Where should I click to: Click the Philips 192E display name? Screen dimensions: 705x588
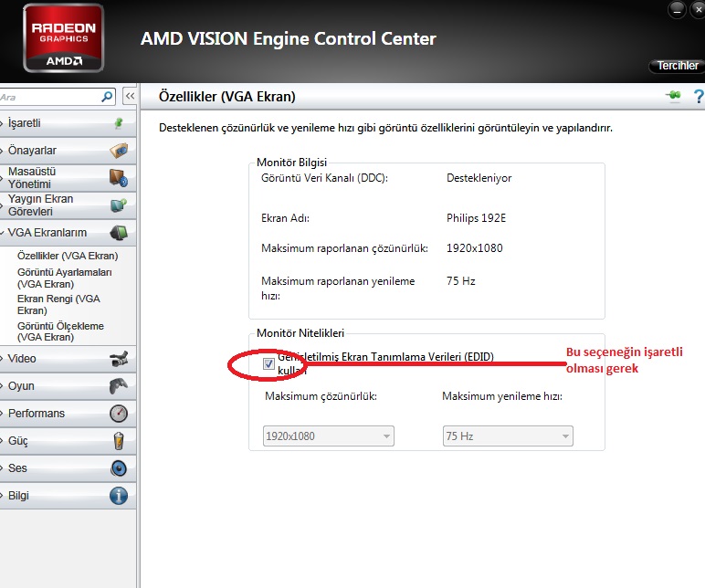[x=476, y=218]
